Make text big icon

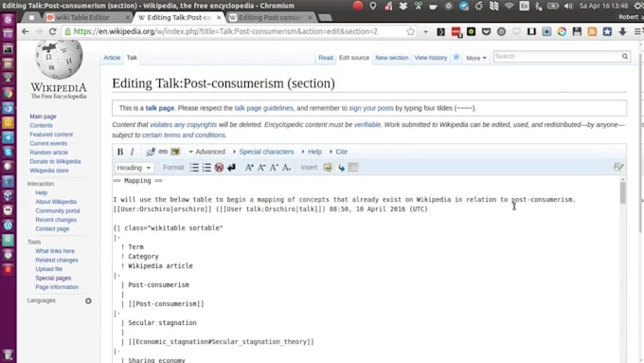click(249, 168)
